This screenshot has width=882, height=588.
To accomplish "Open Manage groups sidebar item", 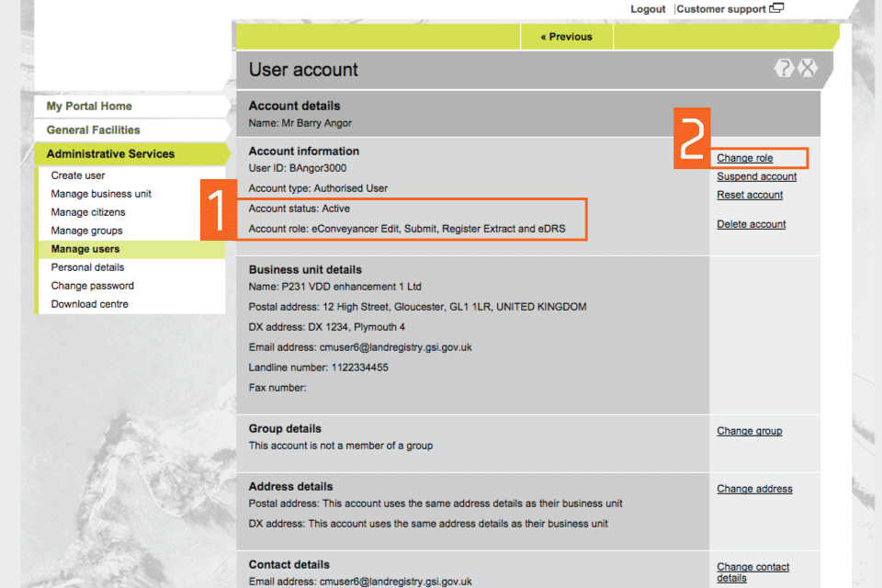I will click(x=86, y=231).
